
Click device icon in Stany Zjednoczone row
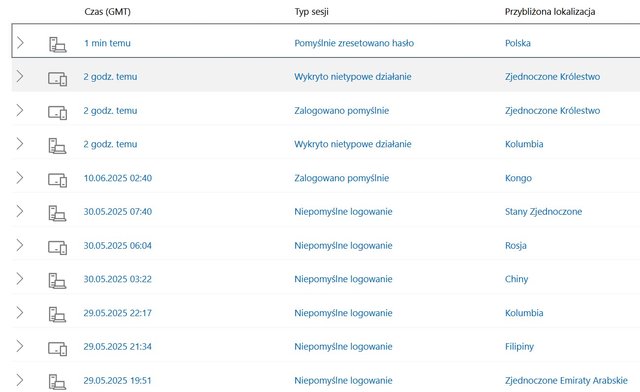tap(57, 213)
